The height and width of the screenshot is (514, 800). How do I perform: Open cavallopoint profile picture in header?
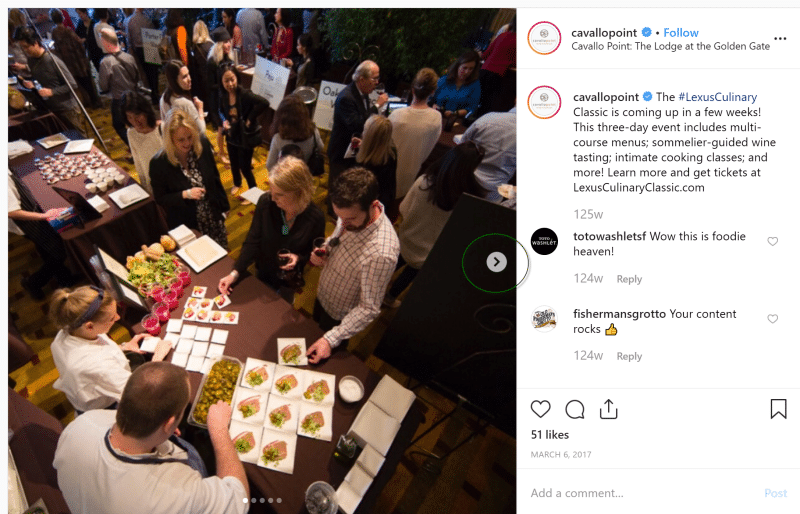pyautogui.click(x=544, y=38)
